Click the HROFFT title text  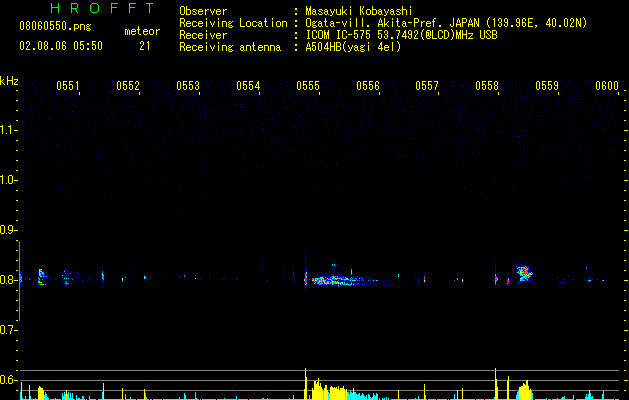102,8
